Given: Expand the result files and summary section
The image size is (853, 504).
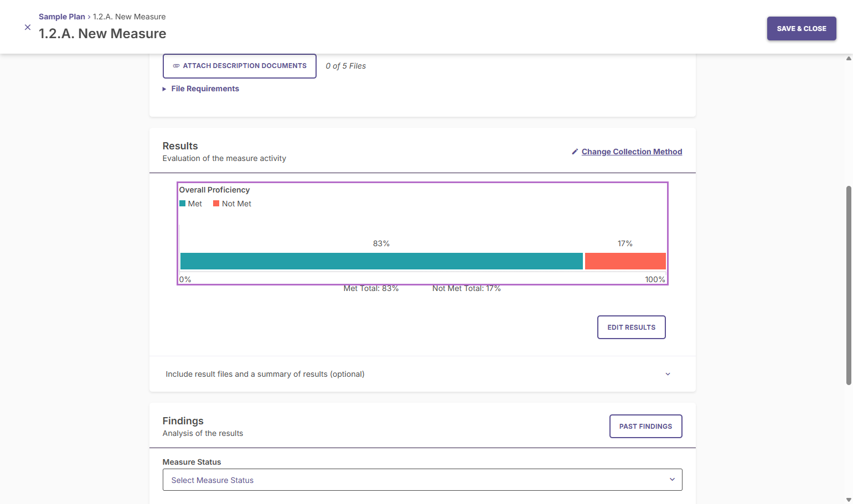Looking at the screenshot, I should 422,374.
